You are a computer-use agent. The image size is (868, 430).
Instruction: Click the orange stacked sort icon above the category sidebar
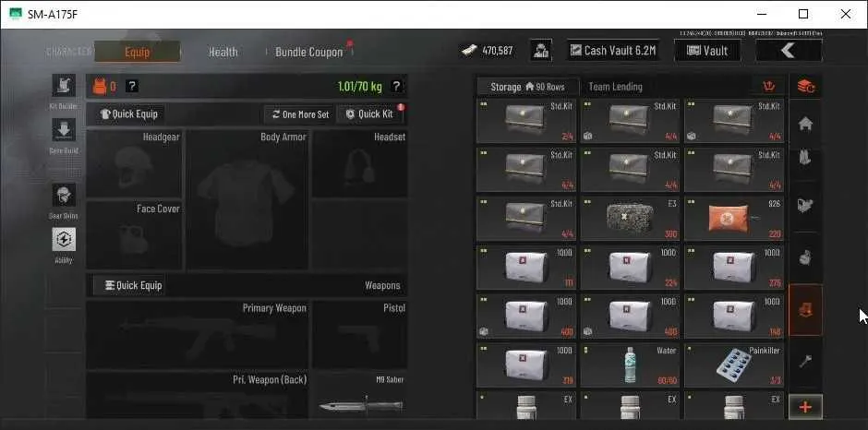click(805, 87)
